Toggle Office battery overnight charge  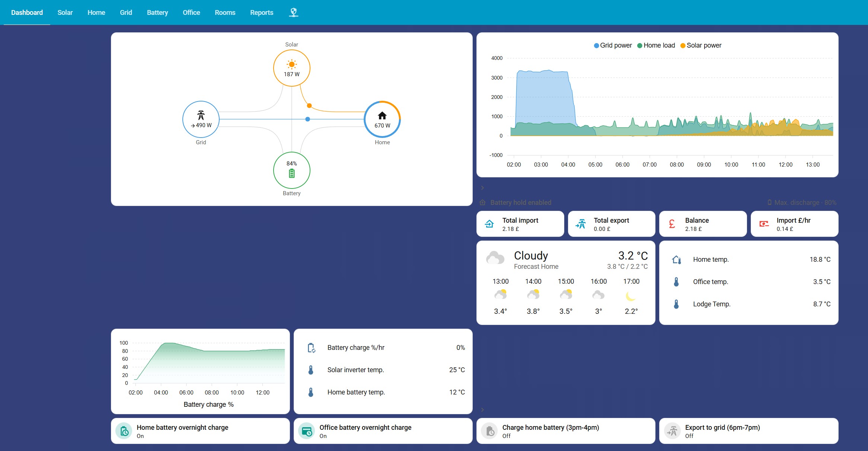(x=307, y=431)
